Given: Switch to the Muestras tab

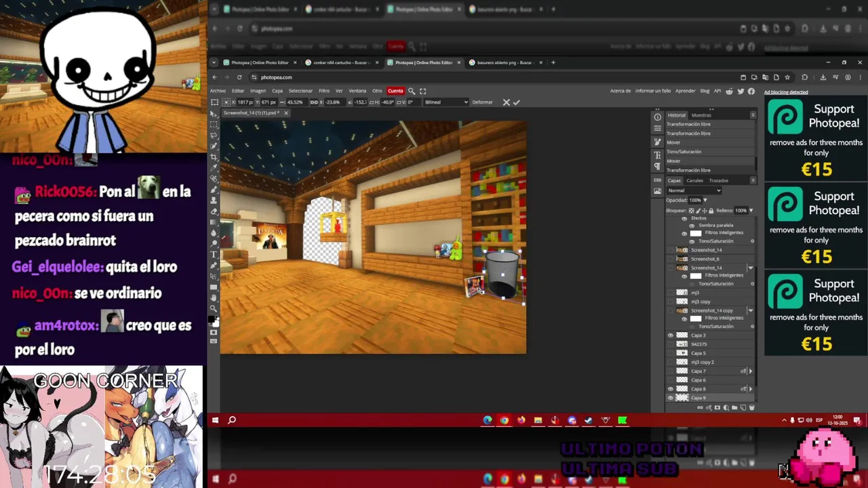Looking at the screenshot, I should (x=701, y=115).
